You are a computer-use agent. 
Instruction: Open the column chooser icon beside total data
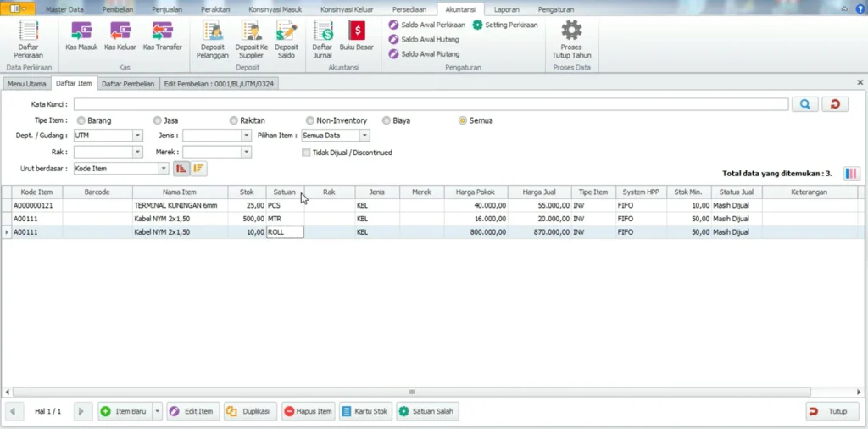point(851,173)
